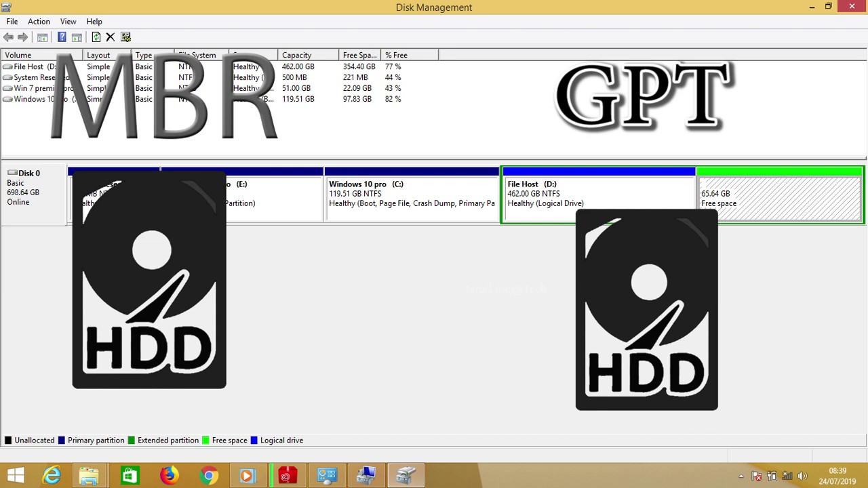Toggle the Show/Hide Console Tree toolbar icon

(x=42, y=37)
